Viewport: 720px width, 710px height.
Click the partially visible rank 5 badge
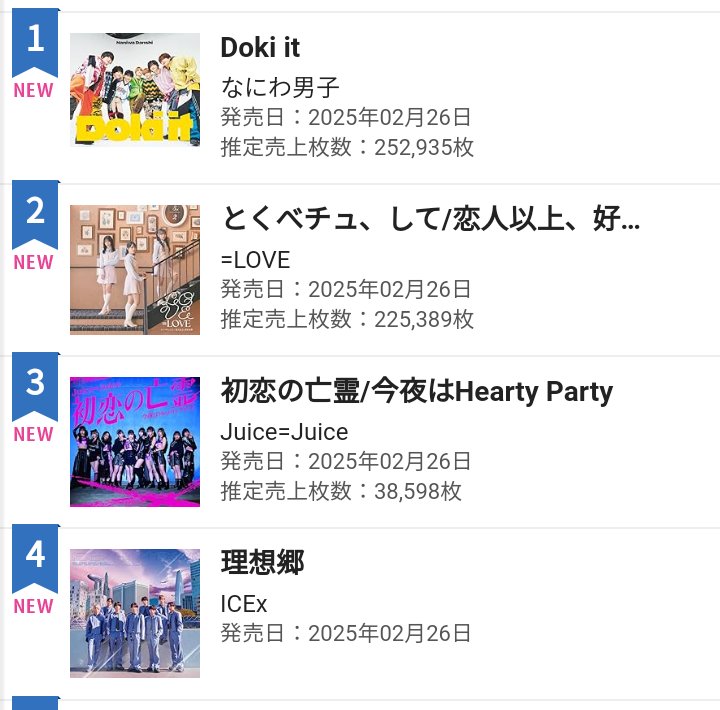point(35,703)
